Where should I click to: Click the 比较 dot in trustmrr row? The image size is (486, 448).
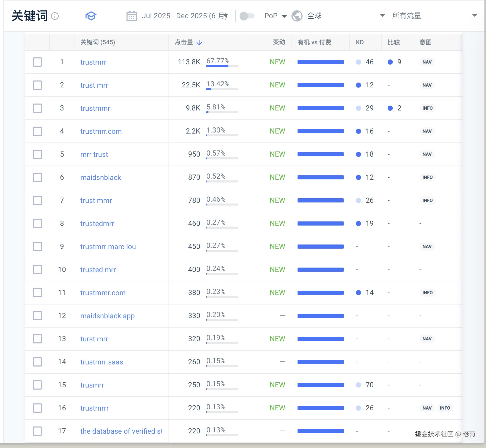coord(390,62)
